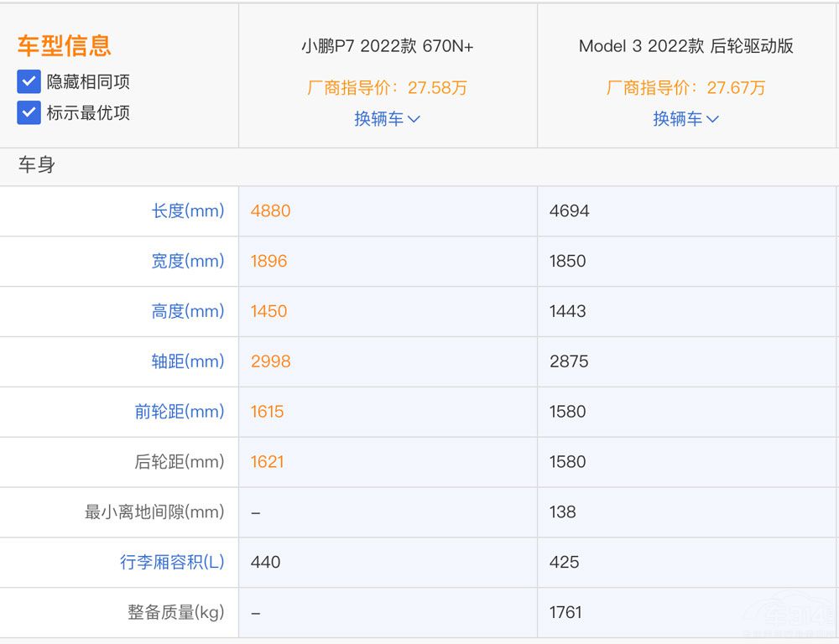Open 换辆车 dropdown under Model 3
839x644 pixels.
(685, 119)
